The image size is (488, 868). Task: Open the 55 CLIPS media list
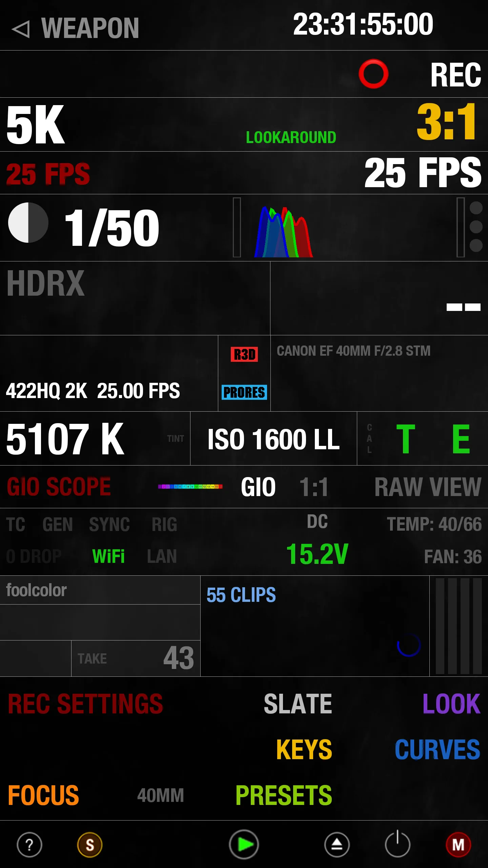[241, 595]
